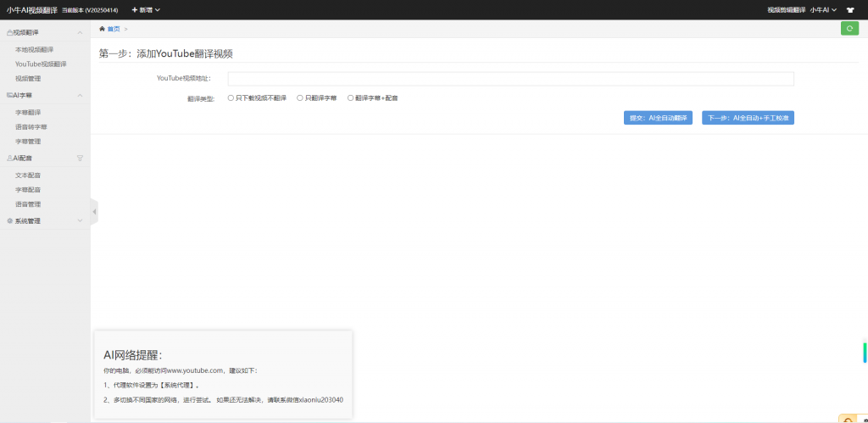Focus the YouTube视频地址 input field

coord(510,79)
